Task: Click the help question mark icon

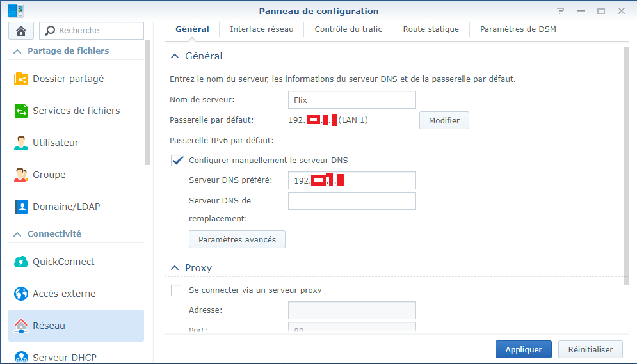Action: click(561, 11)
